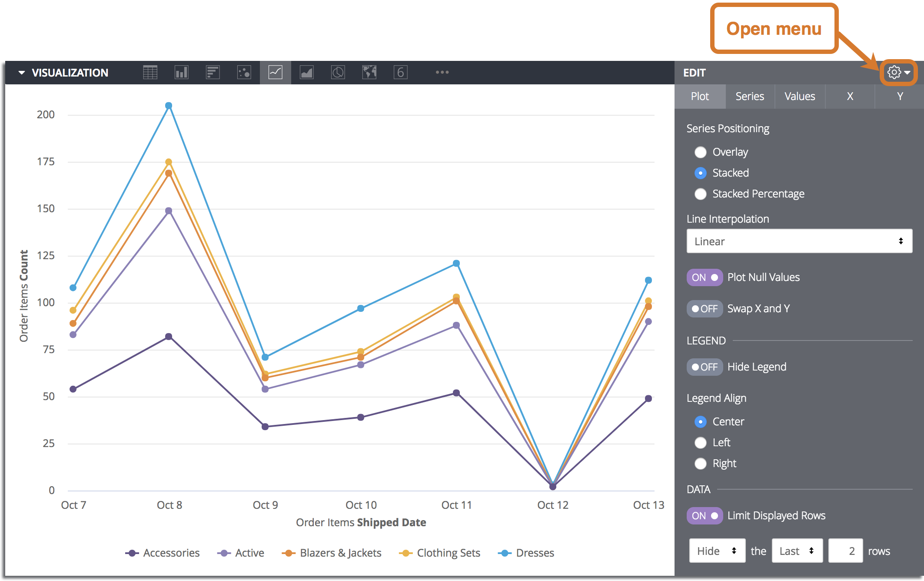Switch to the Pie chart visualization

(x=338, y=72)
